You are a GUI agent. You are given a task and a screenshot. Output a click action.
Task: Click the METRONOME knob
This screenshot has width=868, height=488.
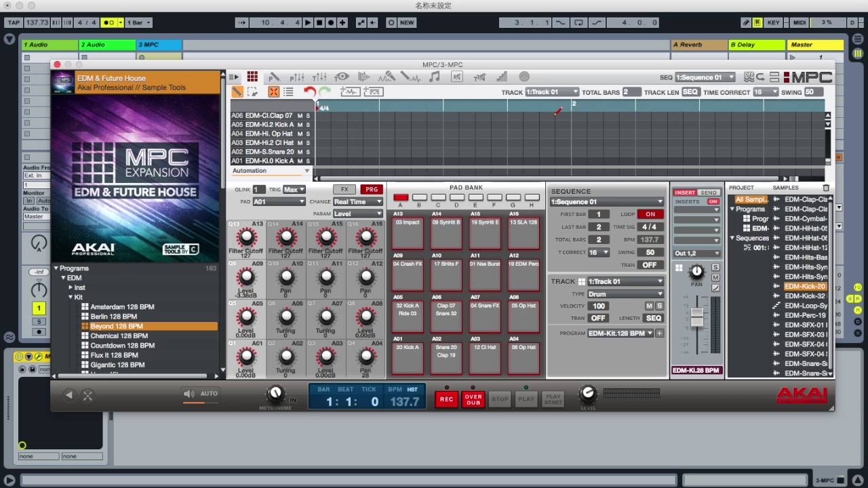pyautogui.click(x=275, y=393)
